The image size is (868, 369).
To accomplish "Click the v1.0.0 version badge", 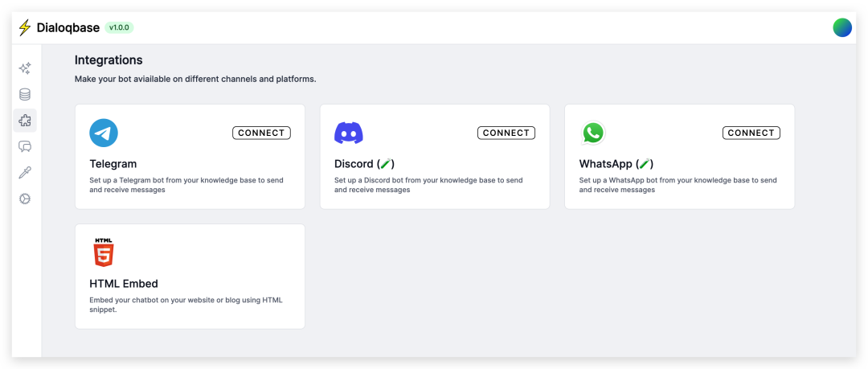I will (x=119, y=27).
